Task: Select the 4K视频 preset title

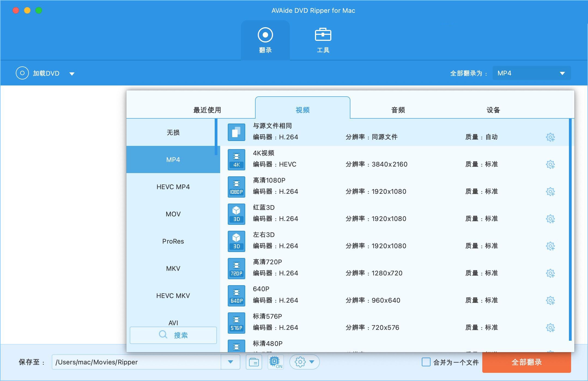Action: (x=263, y=153)
